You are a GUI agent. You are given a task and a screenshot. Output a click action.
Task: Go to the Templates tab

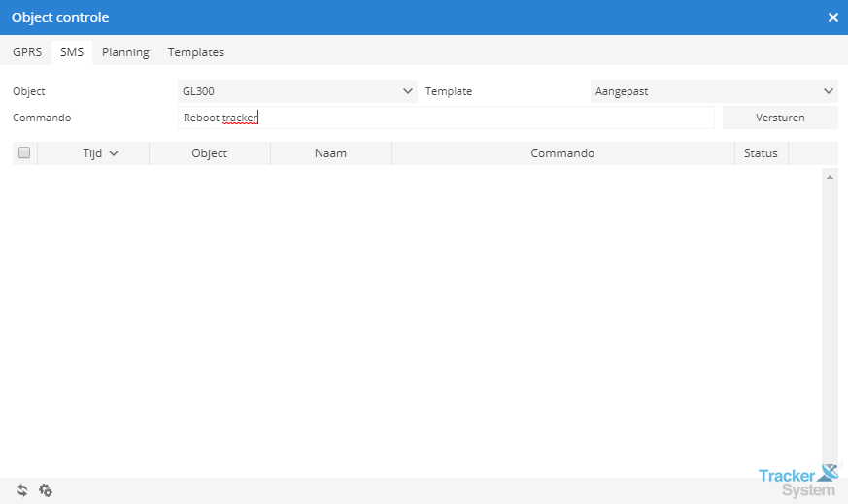(x=196, y=52)
